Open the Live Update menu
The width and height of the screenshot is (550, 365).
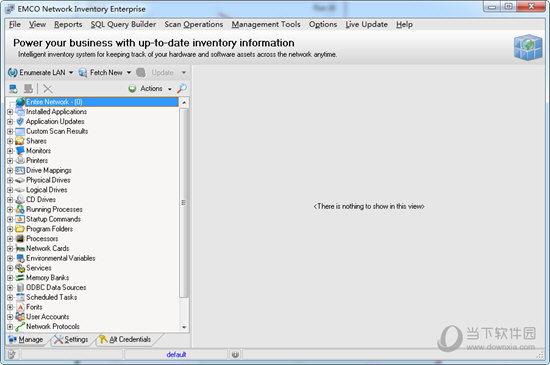point(367,24)
